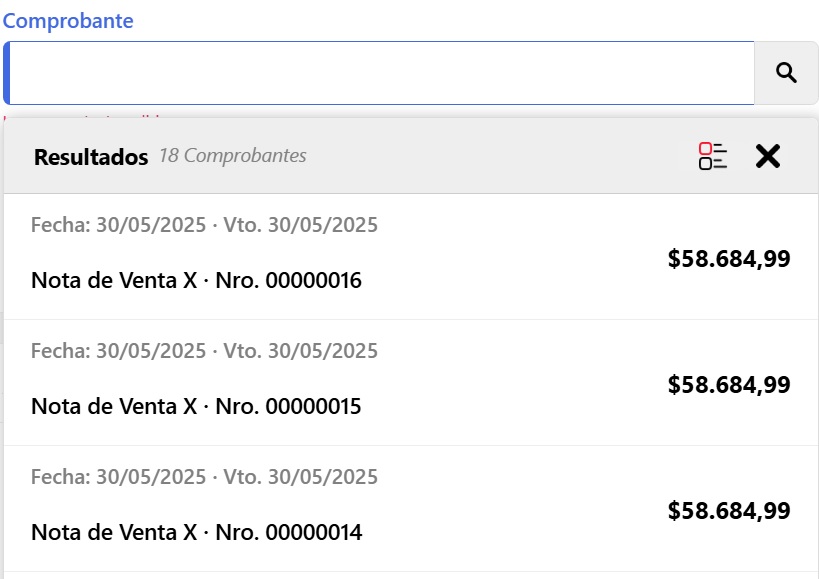Image resolution: width=819 pixels, height=579 pixels.
Task: Click the date line above voucher 00000014
Action: pyautogui.click(x=204, y=477)
